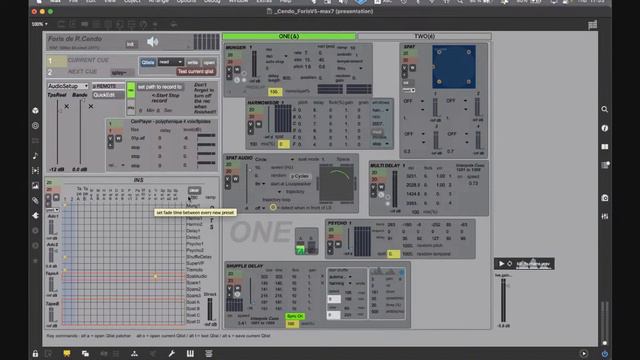Open the 'slow' dropdown in HARMONISER

click(380, 144)
